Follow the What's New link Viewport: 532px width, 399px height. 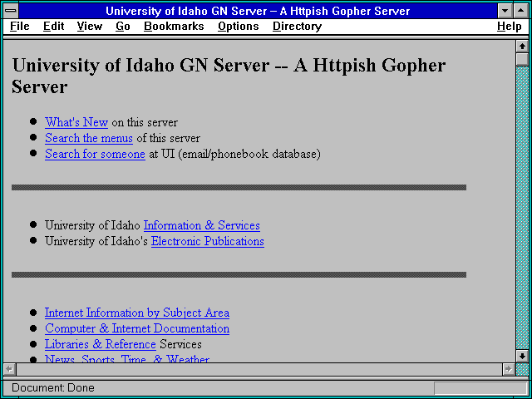pyautogui.click(x=76, y=122)
